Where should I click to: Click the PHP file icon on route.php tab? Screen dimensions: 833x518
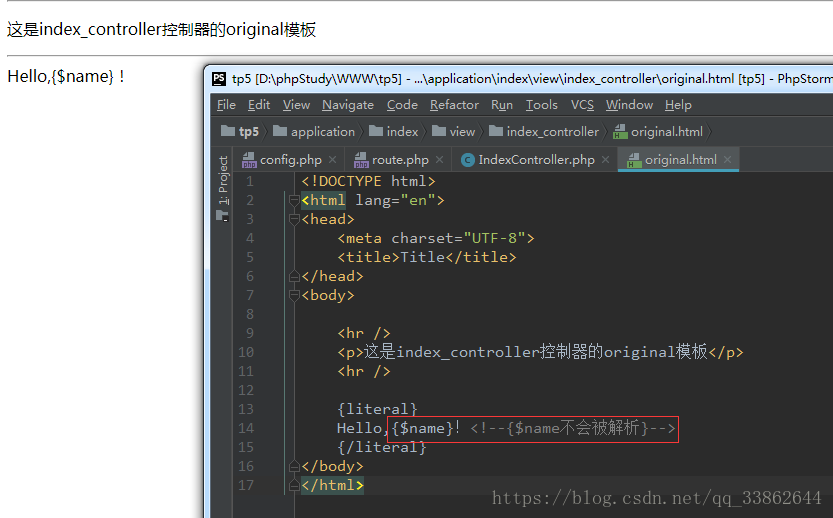coord(361,160)
